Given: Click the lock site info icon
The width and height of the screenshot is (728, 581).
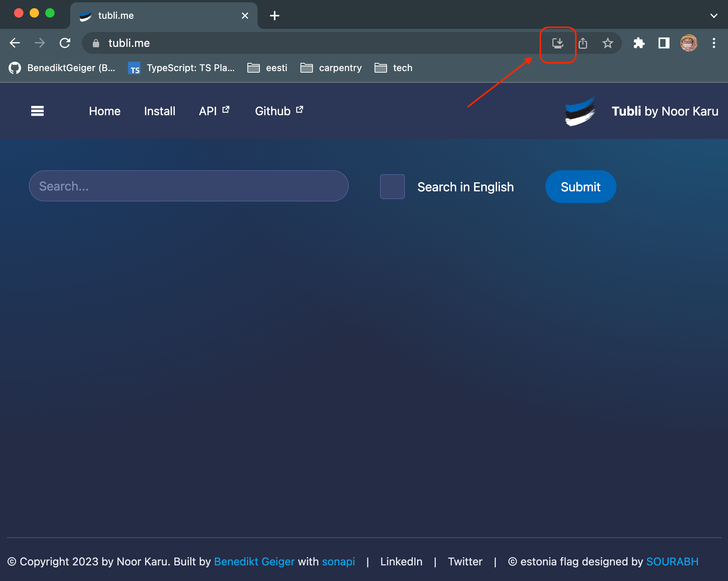Looking at the screenshot, I should point(96,43).
